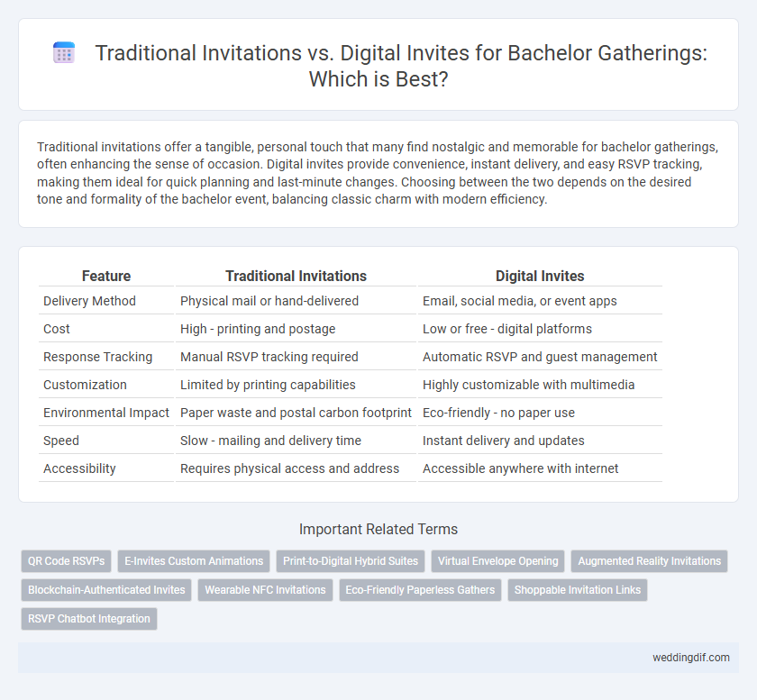Click 'Automatic RSVP and guest management' cell

[x=540, y=357]
